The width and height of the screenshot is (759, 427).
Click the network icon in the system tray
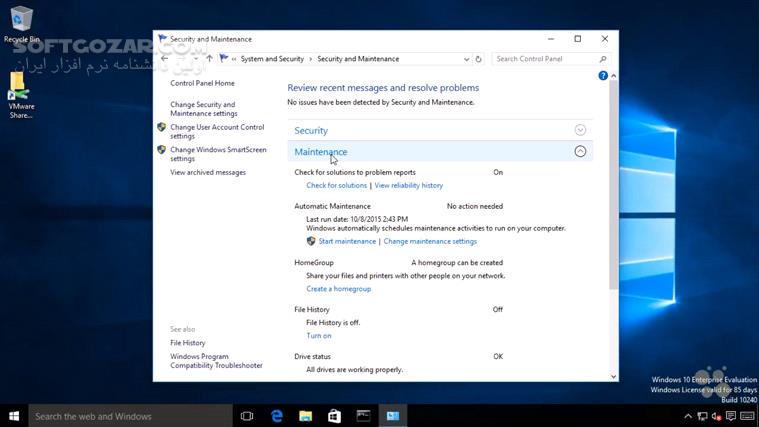tap(702, 416)
